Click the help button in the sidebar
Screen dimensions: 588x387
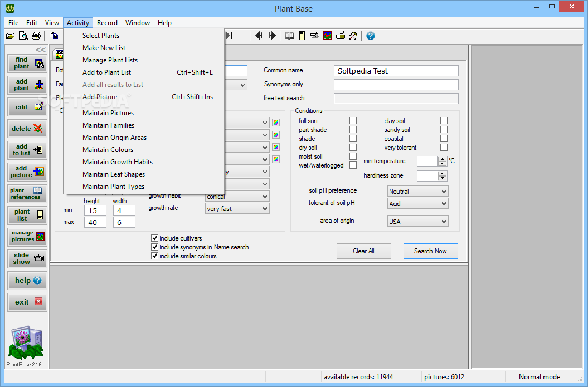tap(27, 280)
